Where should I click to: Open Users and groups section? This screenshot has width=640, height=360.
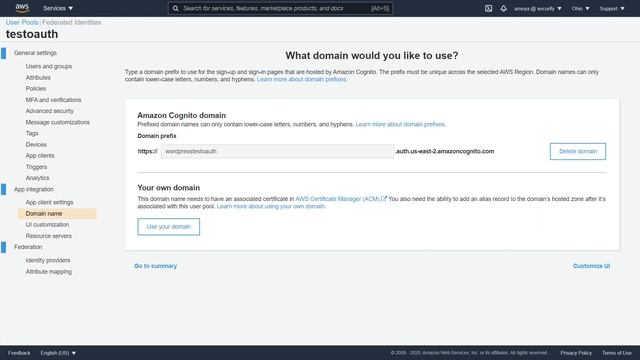[49, 66]
